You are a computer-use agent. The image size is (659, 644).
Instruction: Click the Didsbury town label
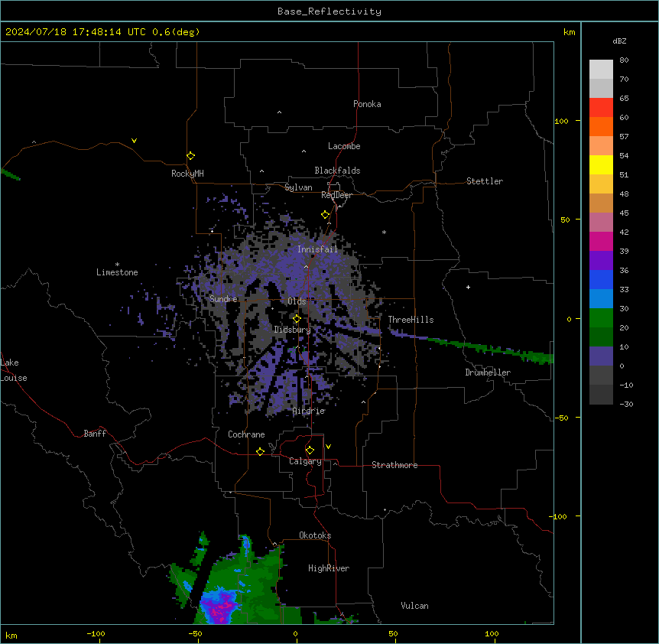point(293,330)
